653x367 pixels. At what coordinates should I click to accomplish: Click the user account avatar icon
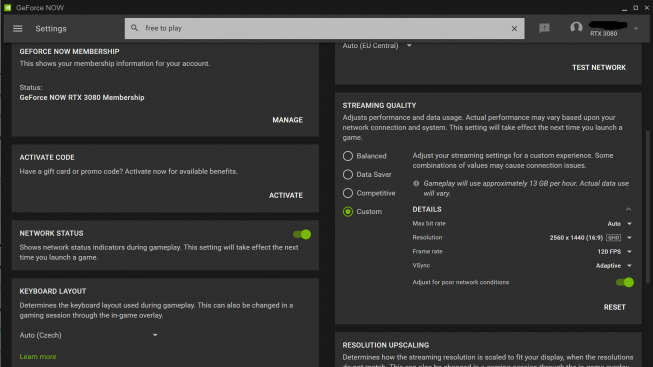pos(576,27)
